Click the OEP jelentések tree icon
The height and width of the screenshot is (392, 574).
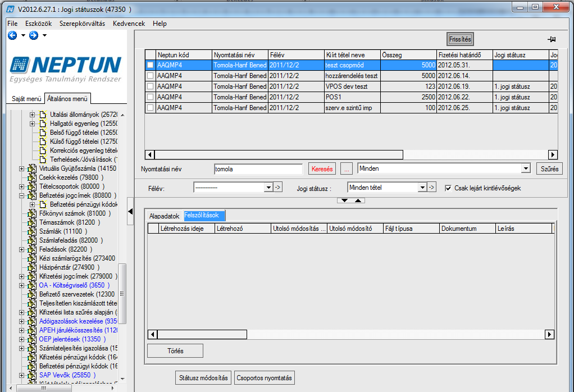tap(32, 339)
